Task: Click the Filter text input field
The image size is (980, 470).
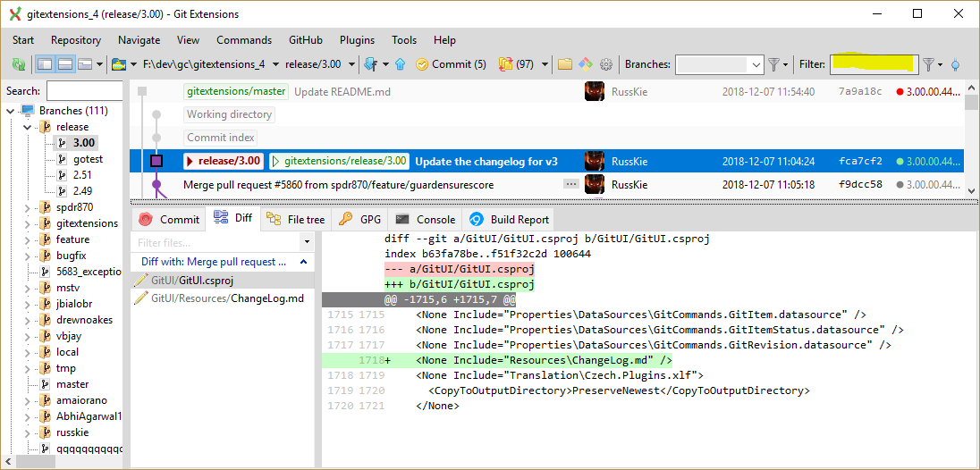Action: pos(874,63)
